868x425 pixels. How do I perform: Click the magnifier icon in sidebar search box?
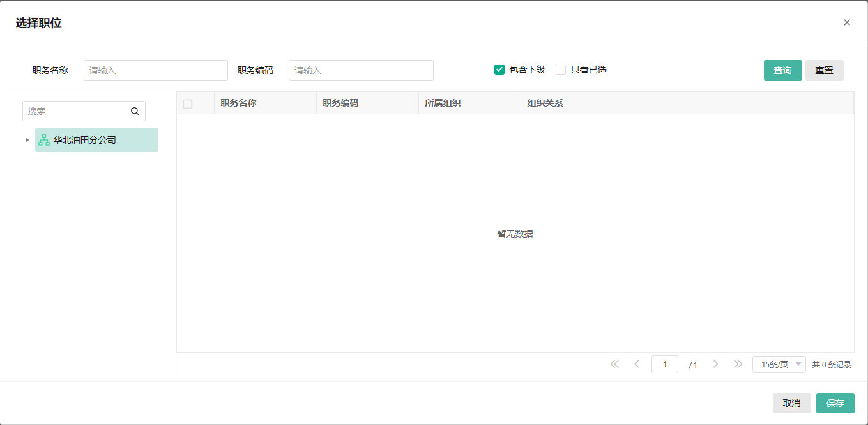(x=135, y=111)
